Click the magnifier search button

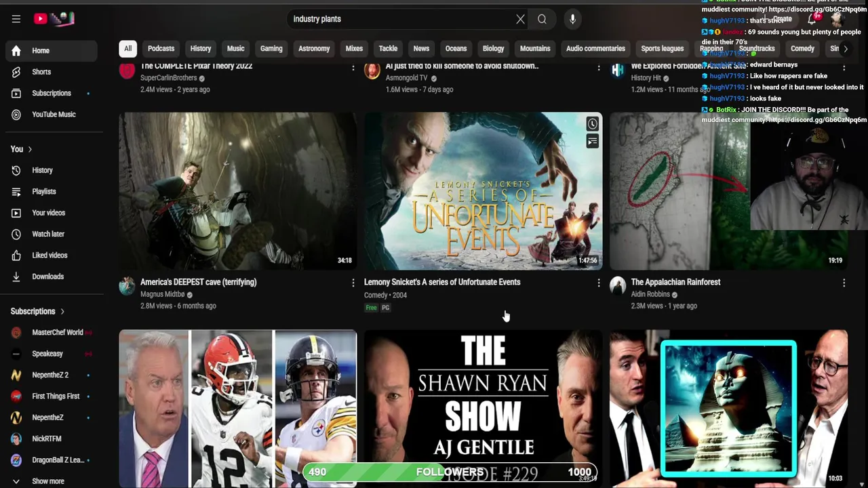tap(542, 19)
